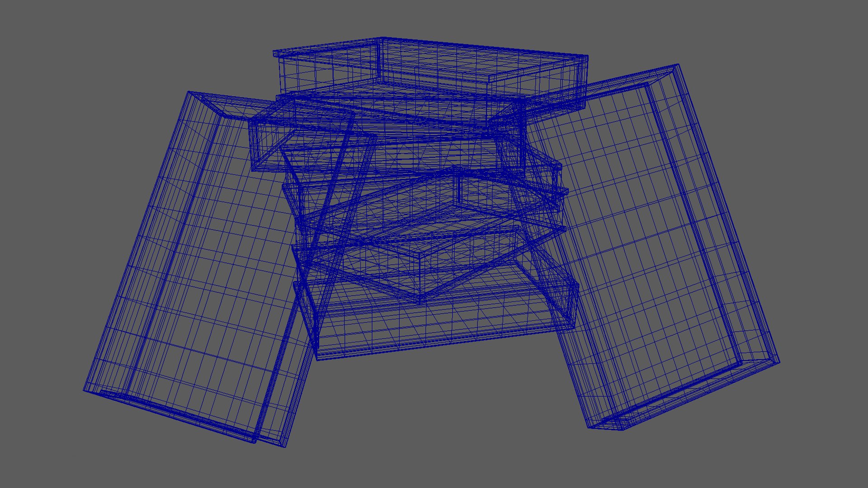Viewport: 868px width, 488px height.
Task: Click top-right corner vertex of right tilted box
Action: (678, 65)
